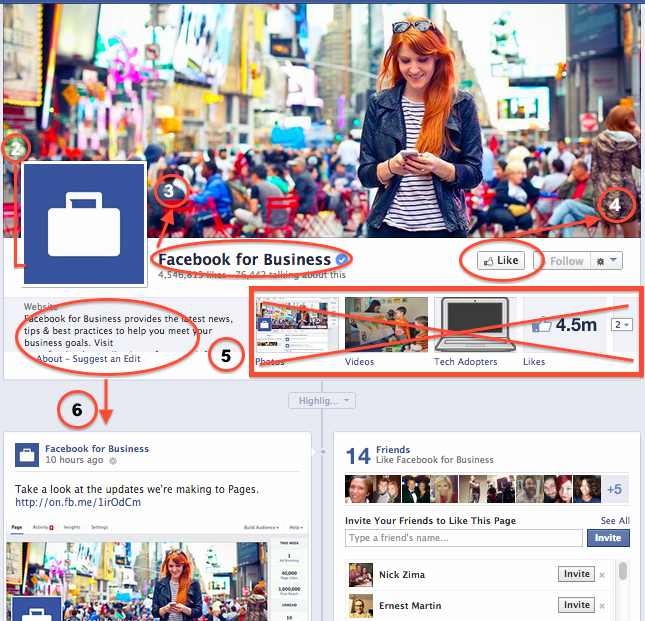Open the post's attached Pages update image
Viewport: 645px width, 621px height.
click(157, 571)
